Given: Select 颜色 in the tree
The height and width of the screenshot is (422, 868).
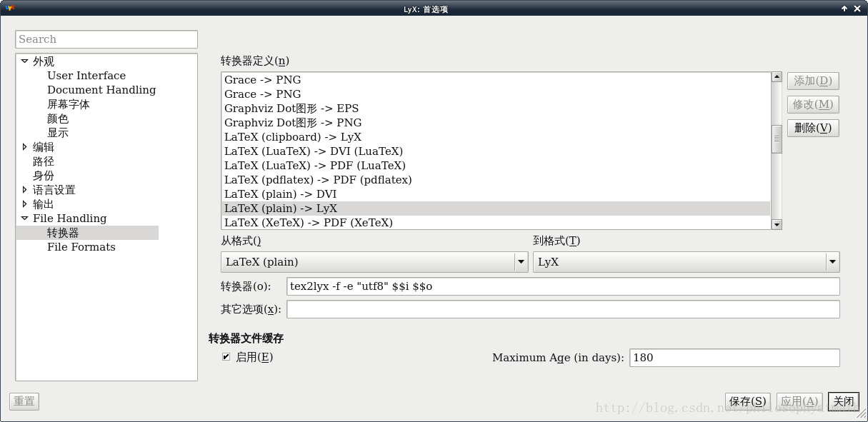Looking at the screenshot, I should [x=58, y=119].
